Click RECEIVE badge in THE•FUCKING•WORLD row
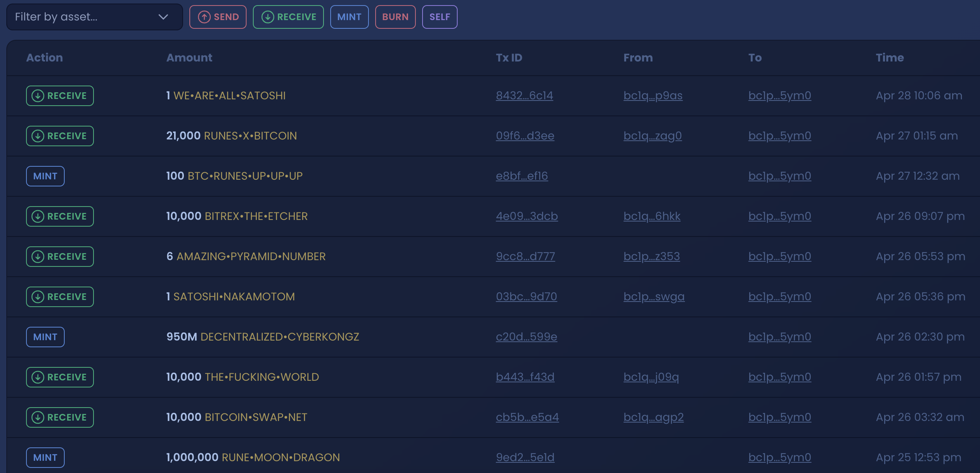 click(x=60, y=377)
